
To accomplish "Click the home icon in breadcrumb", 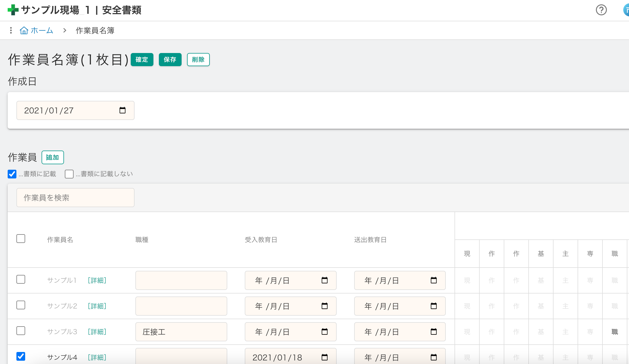I will click(x=24, y=30).
